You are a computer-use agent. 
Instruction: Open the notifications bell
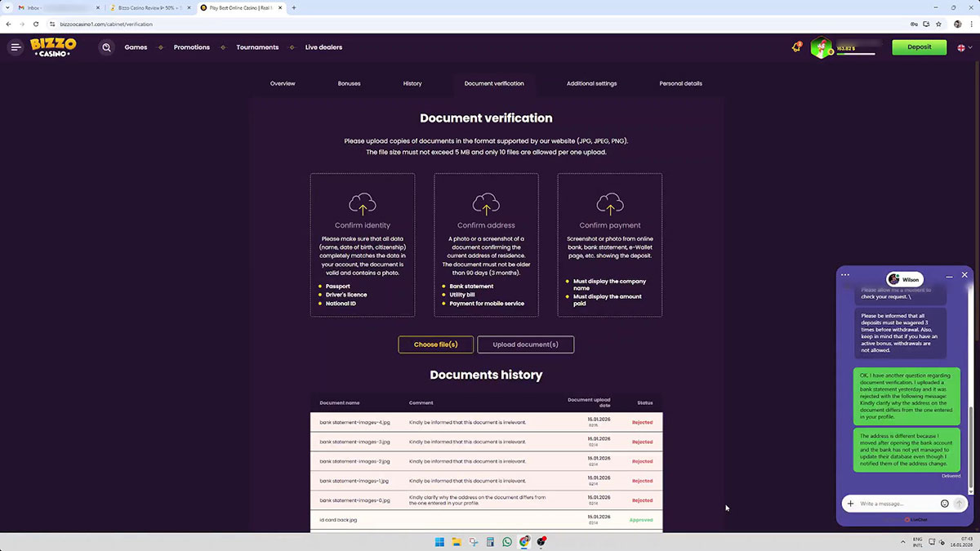tap(796, 47)
